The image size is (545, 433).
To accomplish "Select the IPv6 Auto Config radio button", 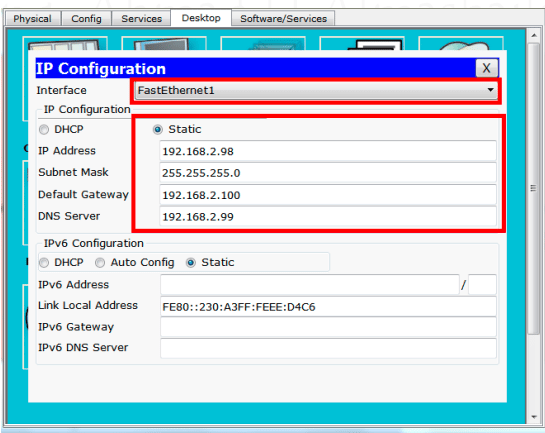I will pyautogui.click(x=100, y=263).
